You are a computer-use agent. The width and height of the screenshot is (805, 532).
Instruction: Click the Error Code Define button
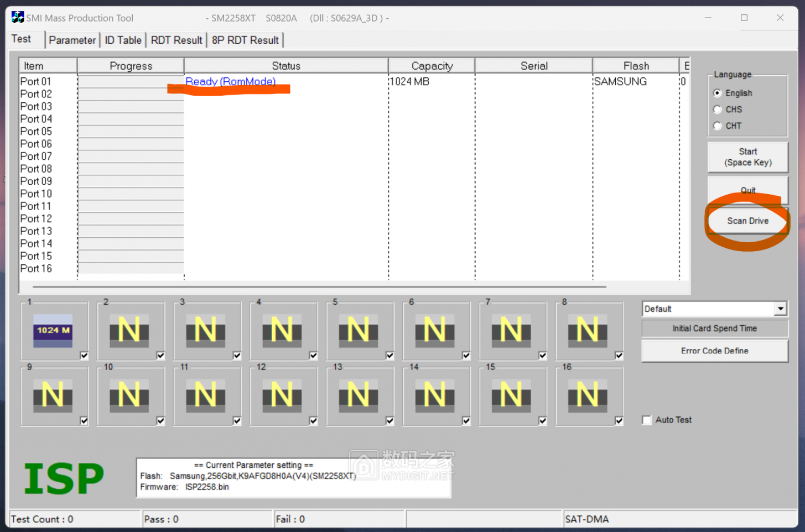pos(715,351)
